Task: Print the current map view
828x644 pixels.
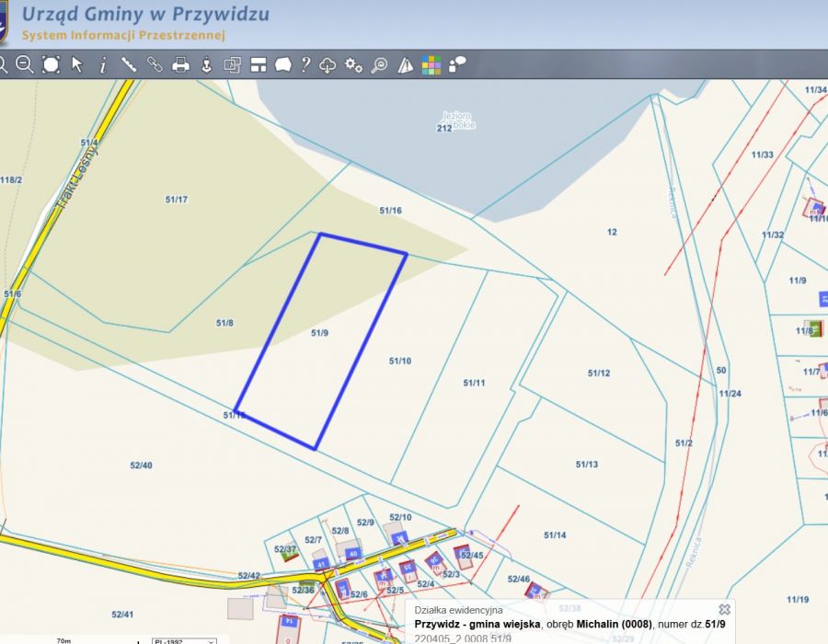Action: tap(180, 64)
